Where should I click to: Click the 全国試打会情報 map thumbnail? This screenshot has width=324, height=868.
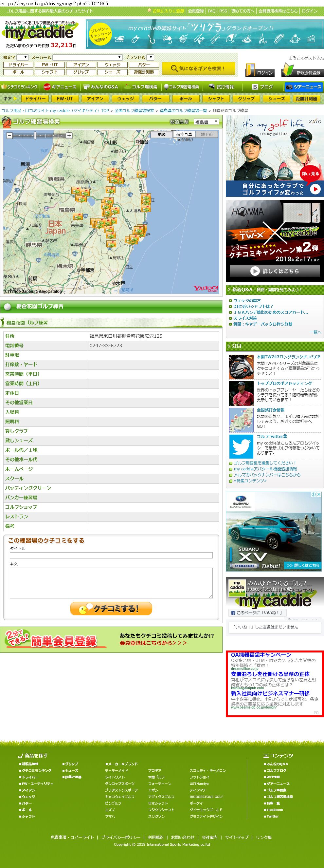click(x=241, y=420)
